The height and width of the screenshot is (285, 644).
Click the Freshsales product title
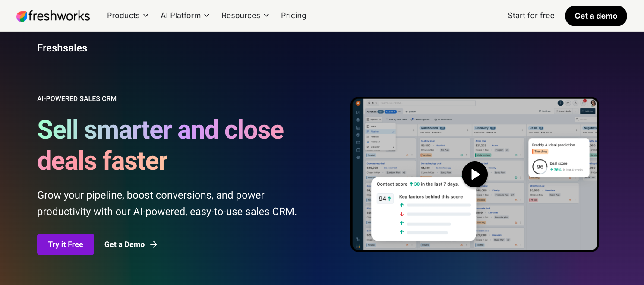pyautogui.click(x=62, y=48)
